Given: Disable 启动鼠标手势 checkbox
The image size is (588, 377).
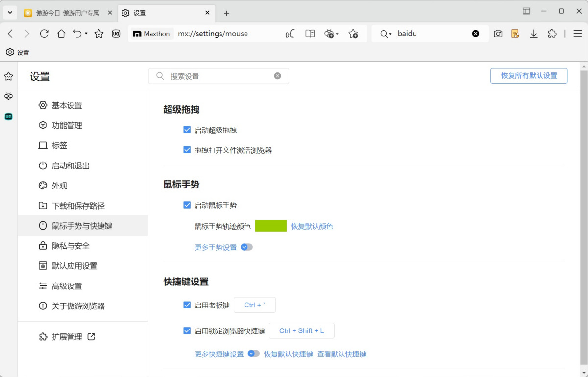Looking at the screenshot, I should click(x=187, y=205).
